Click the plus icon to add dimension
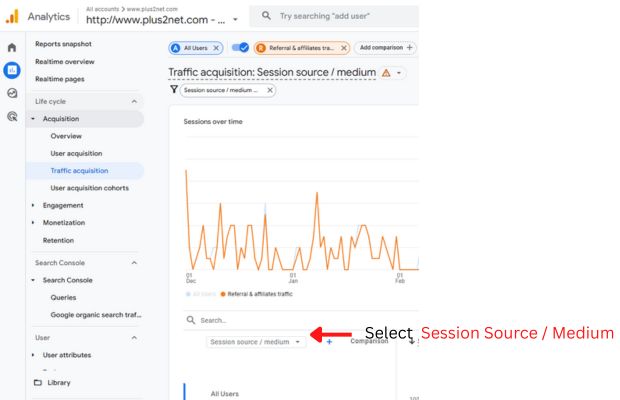Viewport: 620px width, 400px height. [x=329, y=342]
